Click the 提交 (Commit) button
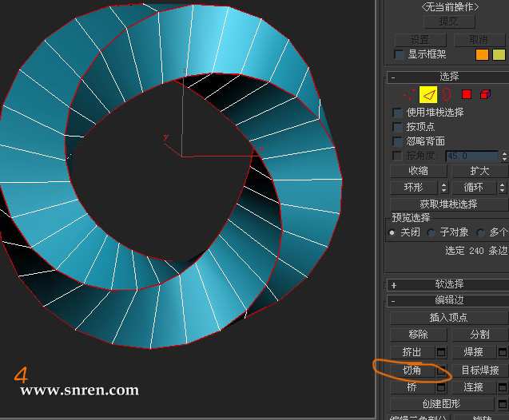The height and width of the screenshot is (420, 509). click(x=450, y=22)
